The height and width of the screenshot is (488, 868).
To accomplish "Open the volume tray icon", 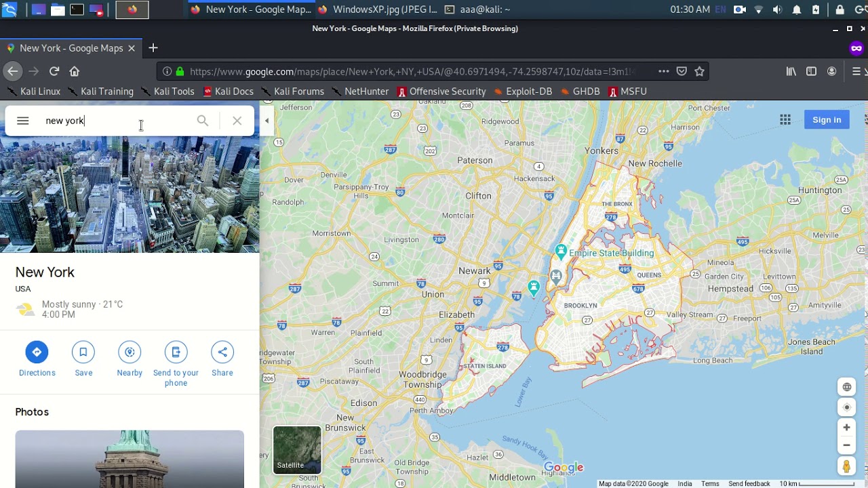I will coord(778,9).
